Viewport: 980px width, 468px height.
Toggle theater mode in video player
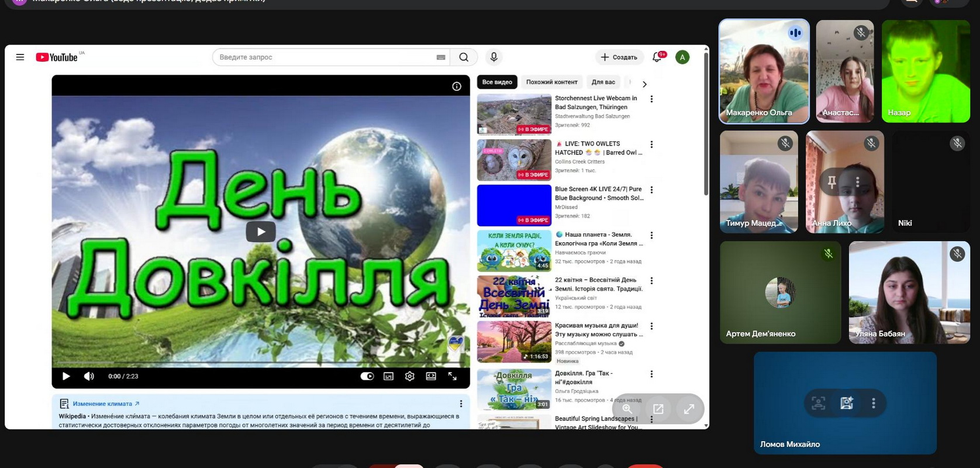(431, 376)
